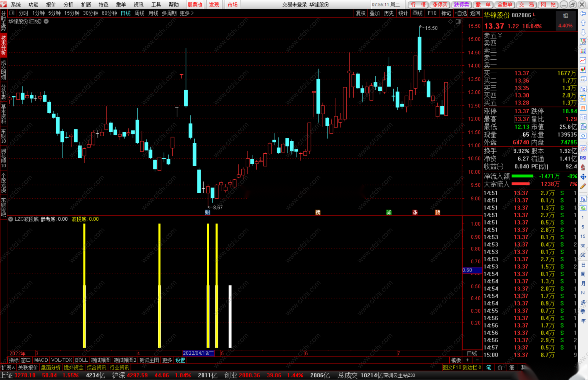Click the F10 info icon in right toolbar
Image resolution: width=588 pixels, height=380 pixels.
click(583, 89)
